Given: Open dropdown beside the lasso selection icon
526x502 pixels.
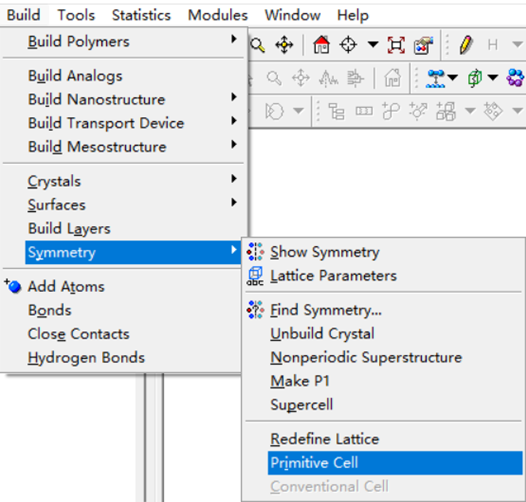Looking at the screenshot, I should point(298,110).
